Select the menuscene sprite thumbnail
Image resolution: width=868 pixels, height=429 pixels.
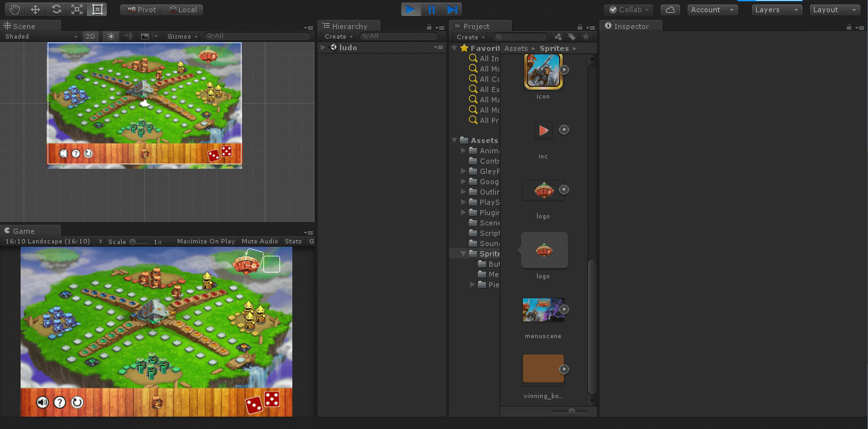click(x=543, y=310)
